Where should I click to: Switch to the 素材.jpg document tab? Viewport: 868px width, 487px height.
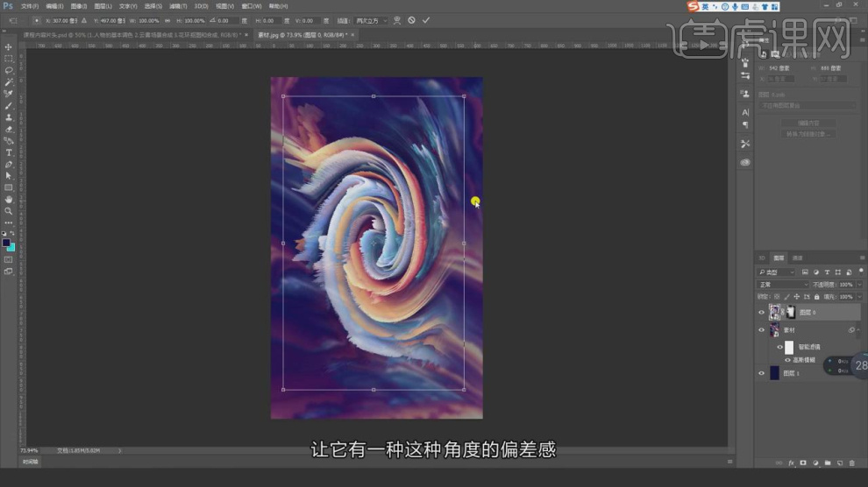pos(302,35)
